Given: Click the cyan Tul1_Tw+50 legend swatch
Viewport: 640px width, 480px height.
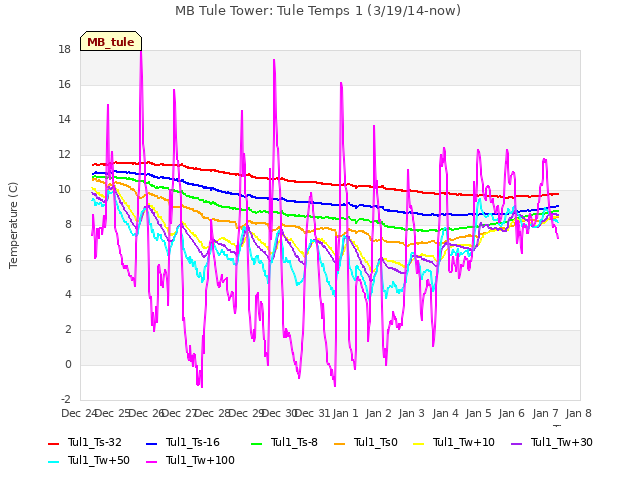Looking at the screenshot, I should click(x=54, y=462).
